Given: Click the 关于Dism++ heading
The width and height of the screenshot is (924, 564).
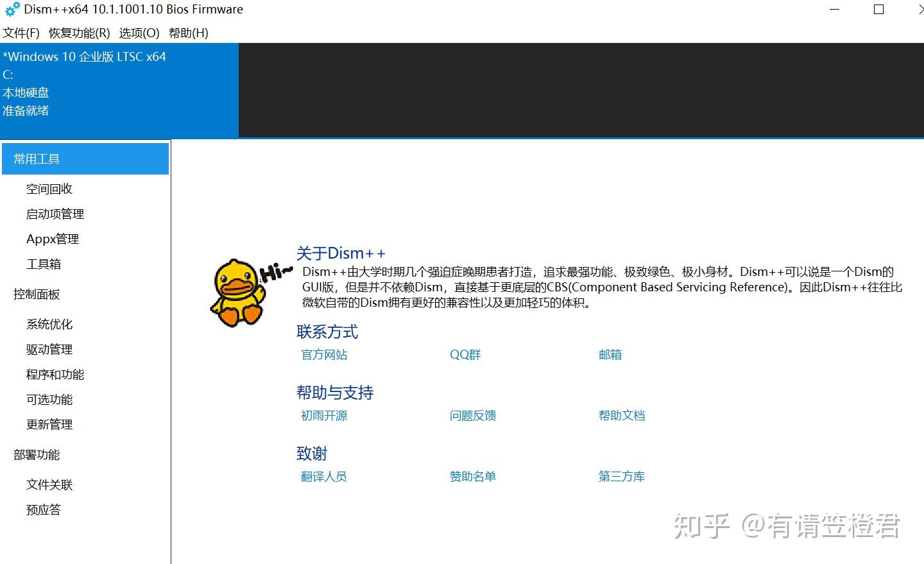Looking at the screenshot, I should coord(341,253).
